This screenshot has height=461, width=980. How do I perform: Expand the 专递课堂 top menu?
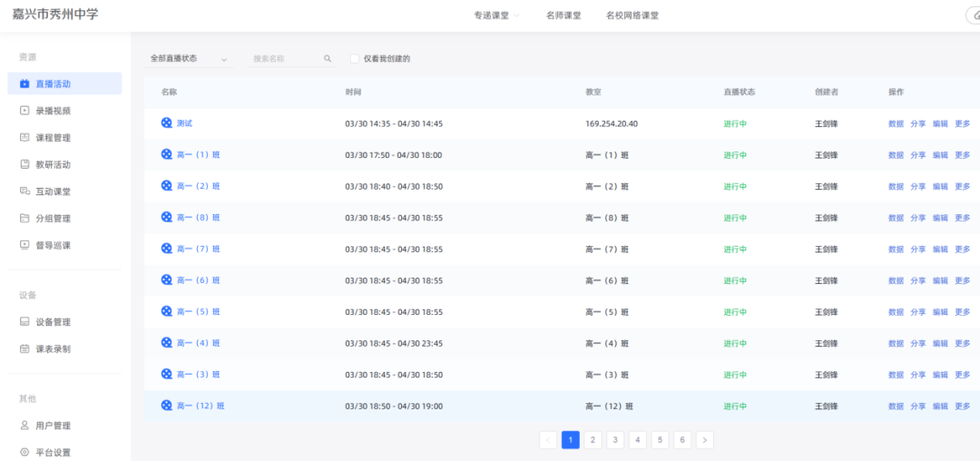coord(496,15)
